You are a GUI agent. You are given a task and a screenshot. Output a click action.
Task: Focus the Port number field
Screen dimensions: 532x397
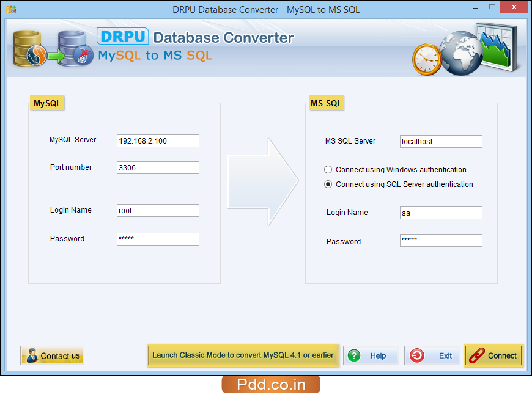tap(158, 167)
